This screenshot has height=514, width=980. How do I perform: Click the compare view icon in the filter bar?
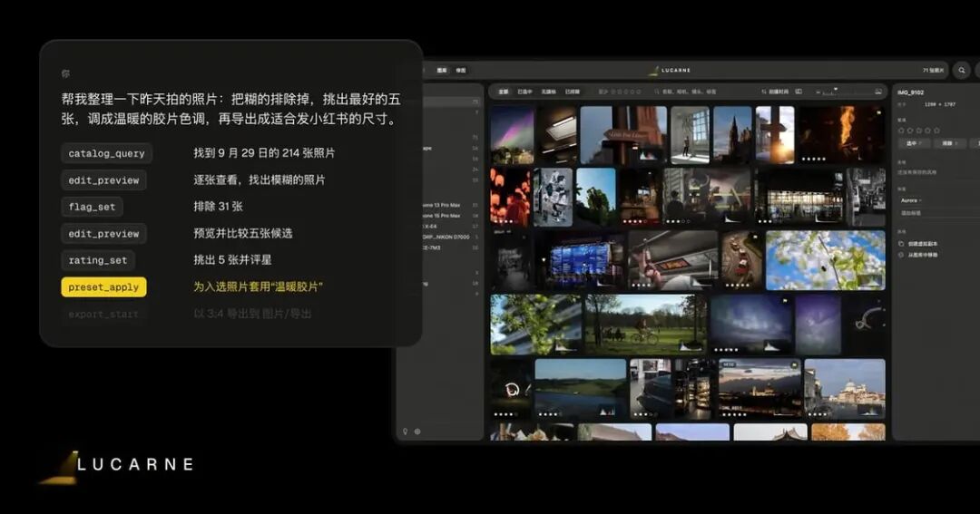click(799, 92)
